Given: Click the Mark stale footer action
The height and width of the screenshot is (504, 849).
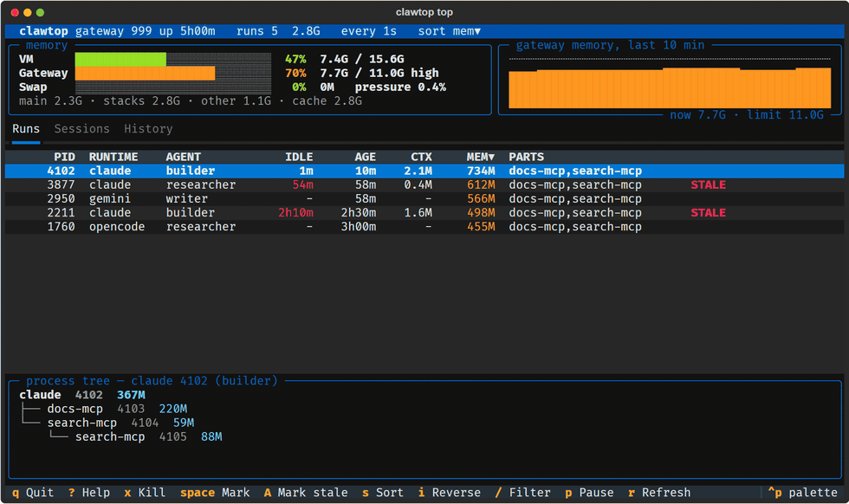Looking at the screenshot, I should pos(306,493).
